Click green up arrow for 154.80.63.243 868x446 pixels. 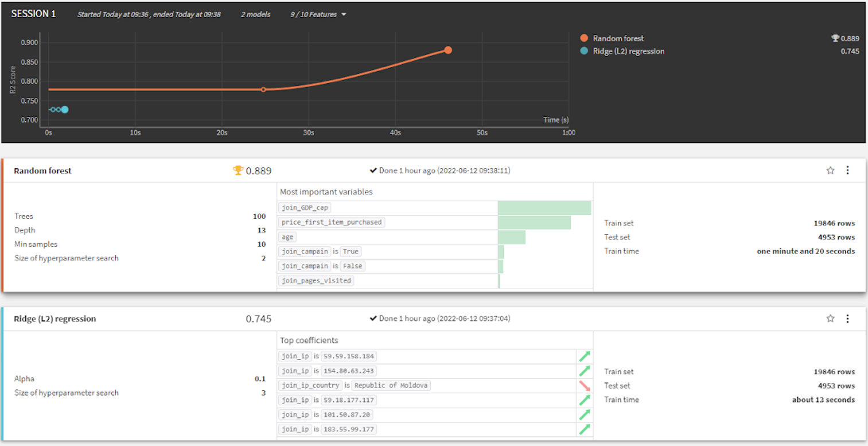click(585, 371)
